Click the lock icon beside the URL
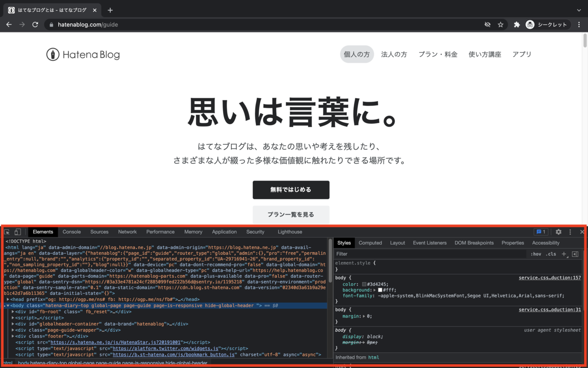 pyautogui.click(x=51, y=25)
